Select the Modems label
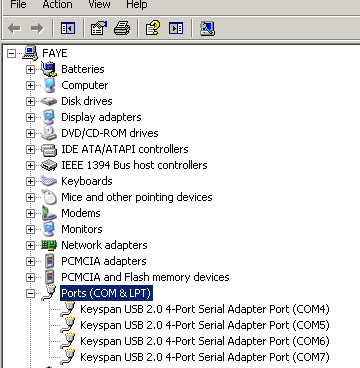The image size is (360, 368). pyautogui.click(x=81, y=213)
